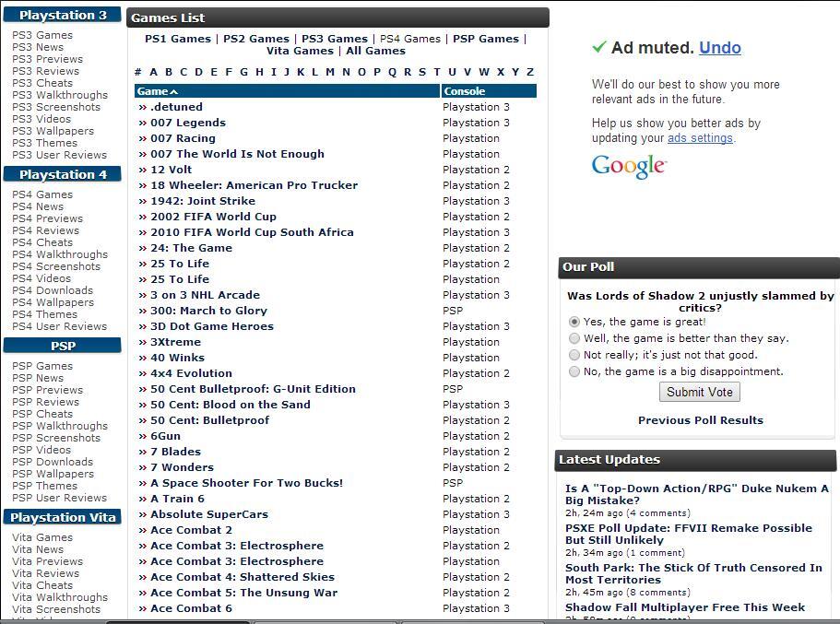The width and height of the screenshot is (840, 624).
Task: Open PSP Wallpapers in sidebar
Action: pyautogui.click(x=53, y=474)
